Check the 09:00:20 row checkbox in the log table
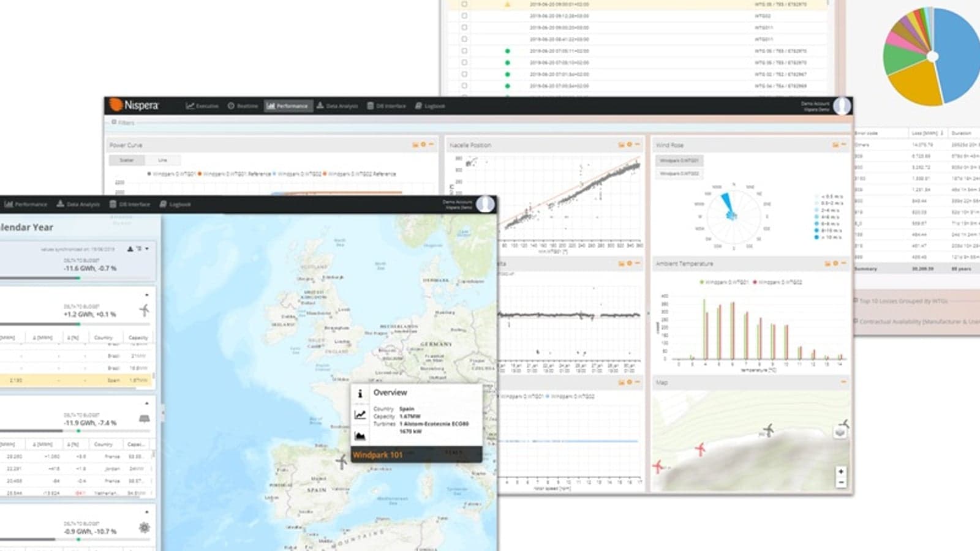Viewport: 980px width, 551px height. (464, 28)
